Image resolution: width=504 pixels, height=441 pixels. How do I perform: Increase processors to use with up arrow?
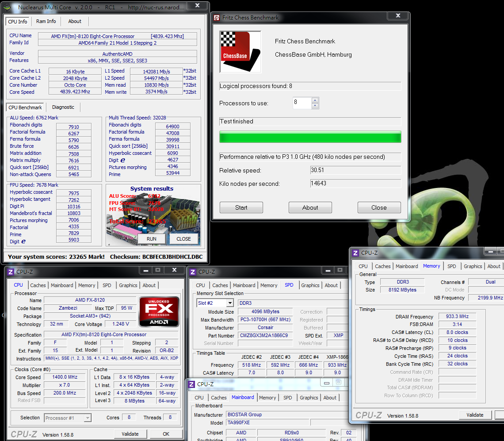point(315,100)
